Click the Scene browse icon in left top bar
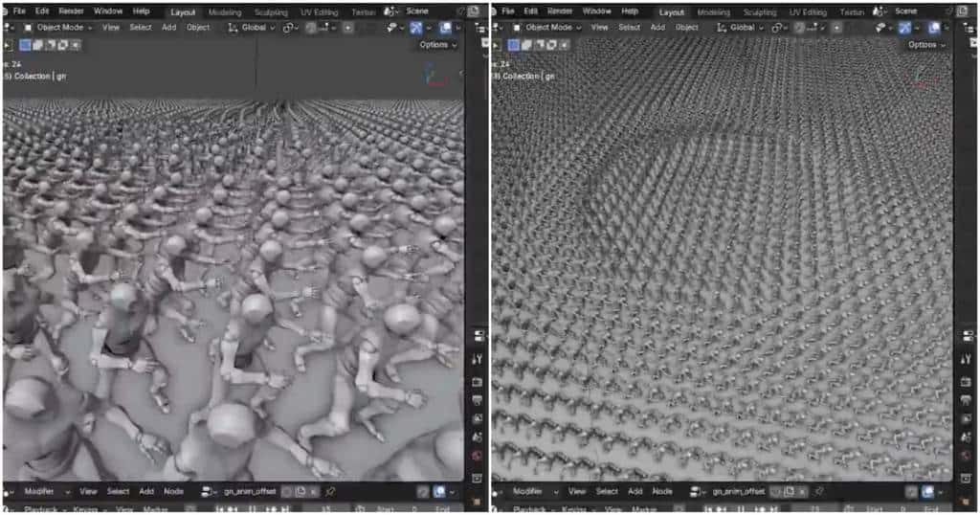Screen dimensions: 980x515 (390, 11)
